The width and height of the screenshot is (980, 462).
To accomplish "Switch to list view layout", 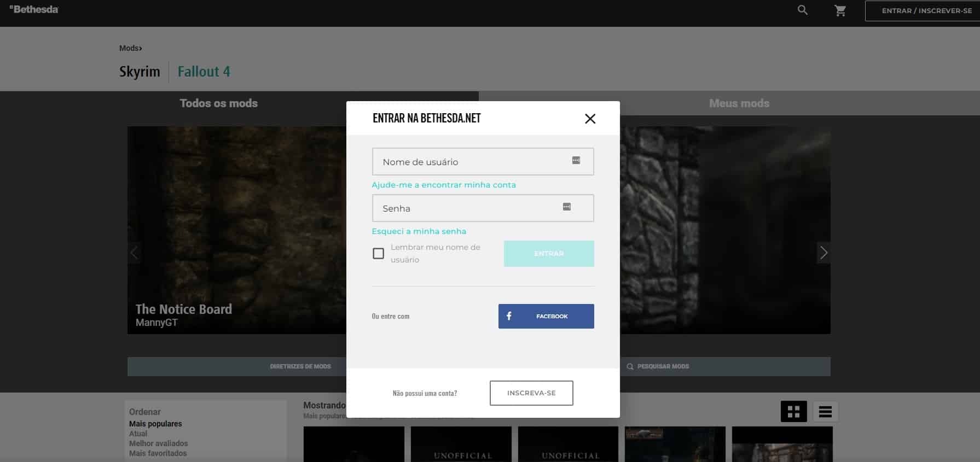I will pos(825,412).
